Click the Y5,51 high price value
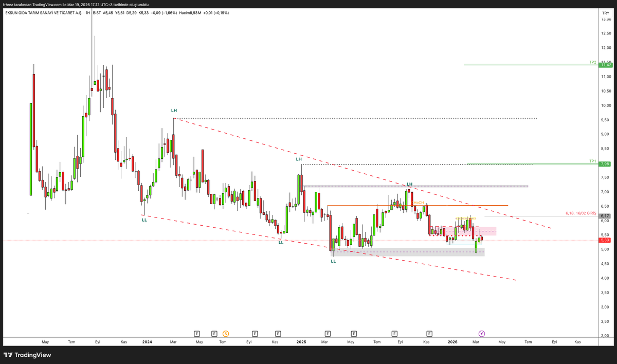 tap(120, 13)
